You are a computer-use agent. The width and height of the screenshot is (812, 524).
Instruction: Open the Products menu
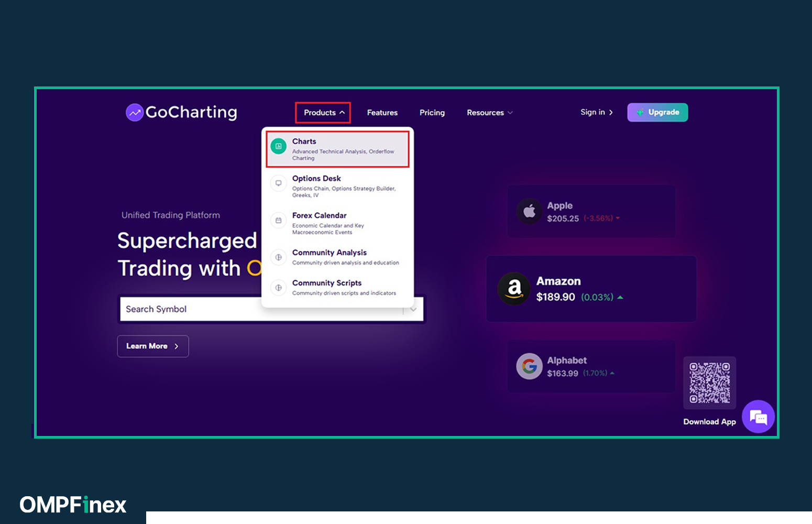(x=323, y=113)
